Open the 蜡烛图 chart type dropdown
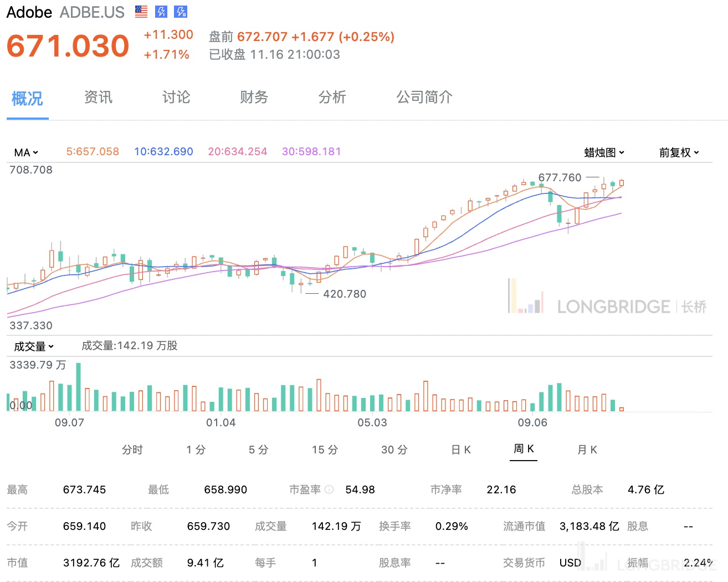The image size is (728, 582). [604, 152]
